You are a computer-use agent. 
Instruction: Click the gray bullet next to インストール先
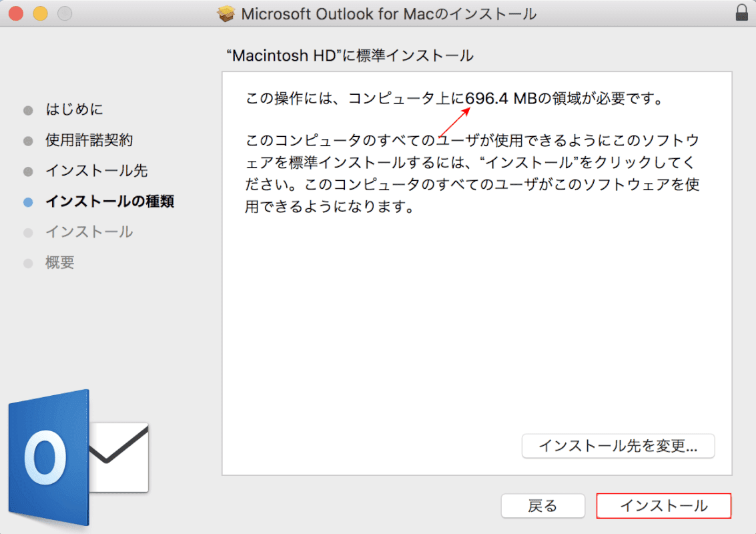pos(28,172)
